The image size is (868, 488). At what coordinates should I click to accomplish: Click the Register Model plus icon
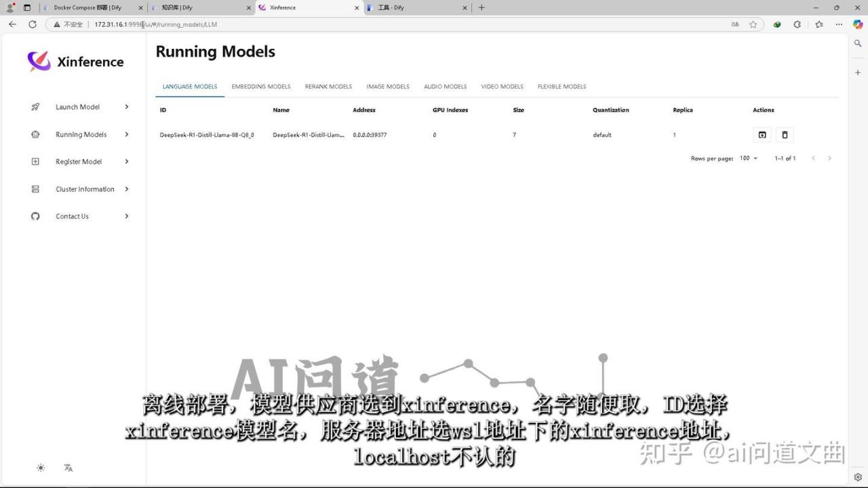pos(35,161)
